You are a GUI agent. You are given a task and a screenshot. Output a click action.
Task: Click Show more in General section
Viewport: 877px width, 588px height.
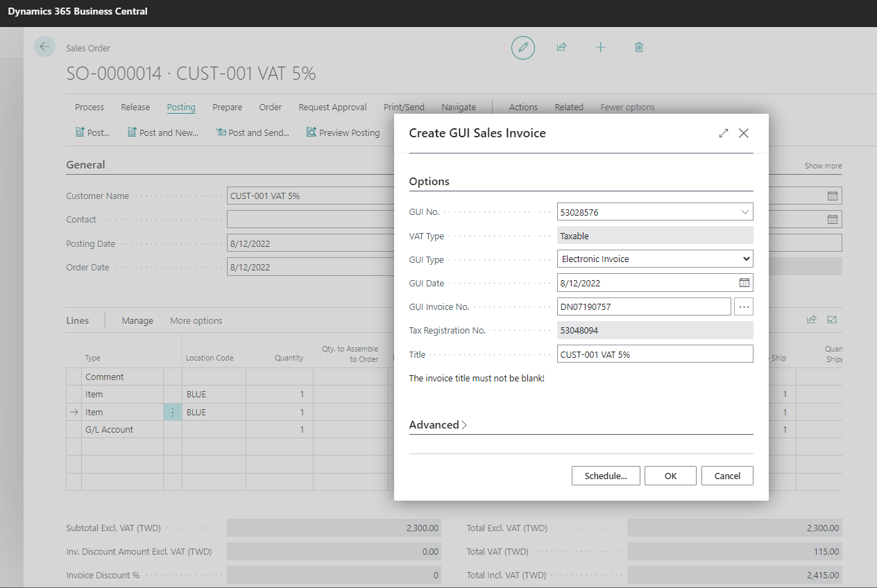tap(823, 166)
